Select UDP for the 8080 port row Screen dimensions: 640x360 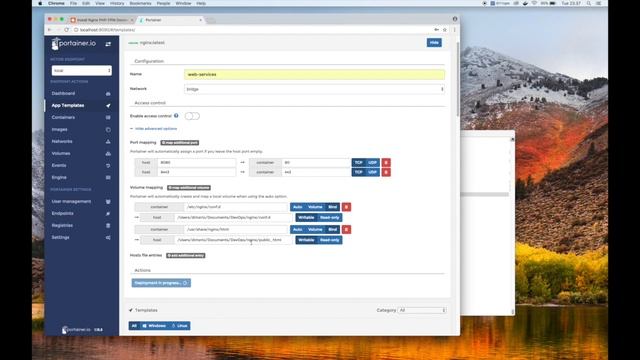[x=372, y=162]
